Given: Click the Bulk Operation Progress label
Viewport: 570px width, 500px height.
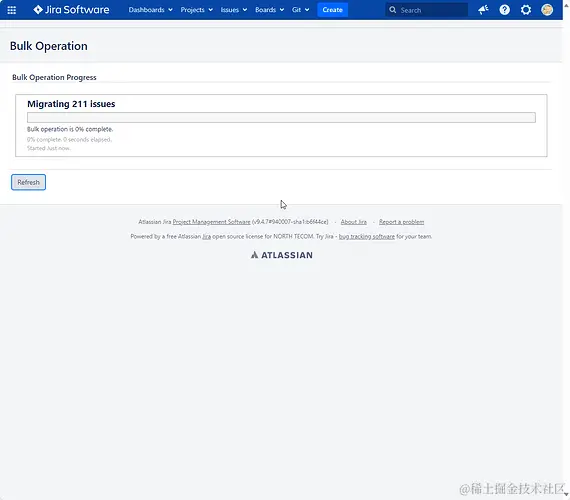Looking at the screenshot, I should tap(54, 77).
